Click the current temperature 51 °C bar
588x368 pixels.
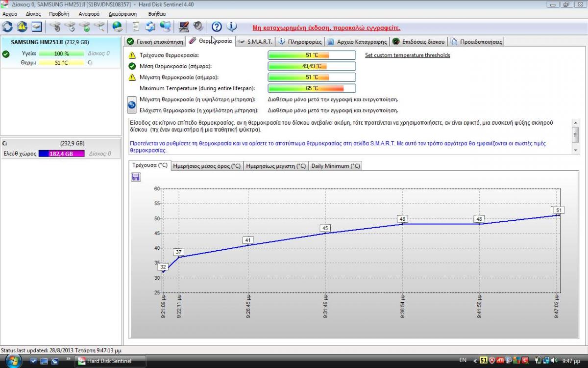pos(312,55)
